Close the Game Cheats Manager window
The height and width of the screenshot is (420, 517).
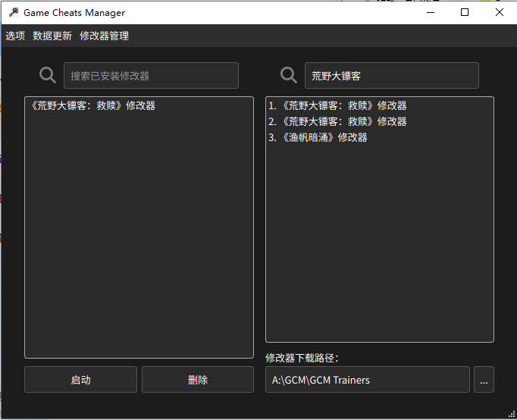(500, 13)
